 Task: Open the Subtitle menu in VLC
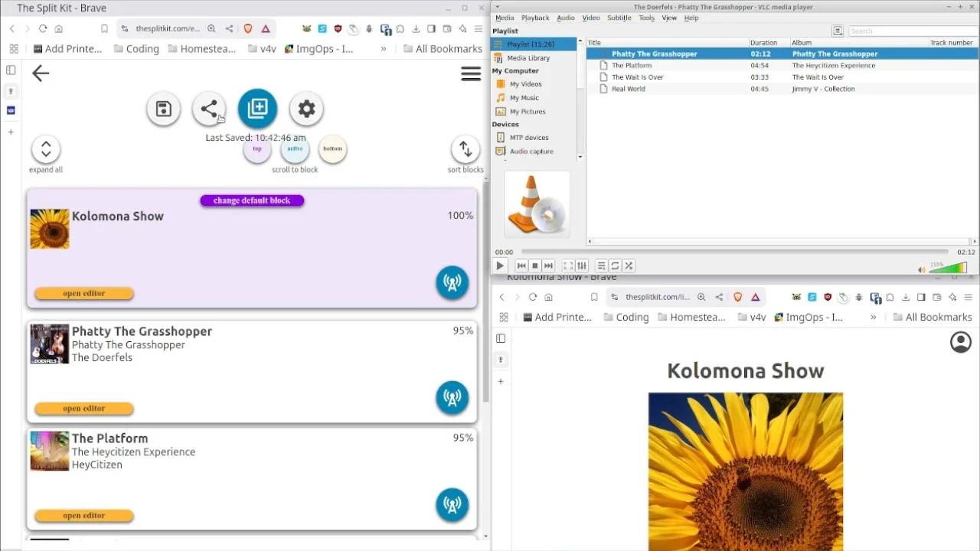[x=619, y=18]
